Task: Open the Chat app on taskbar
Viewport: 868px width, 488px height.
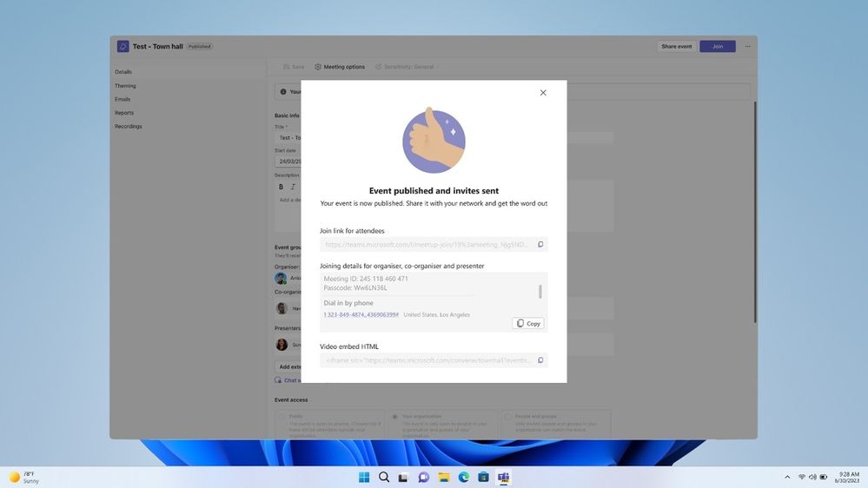Action: click(423, 477)
